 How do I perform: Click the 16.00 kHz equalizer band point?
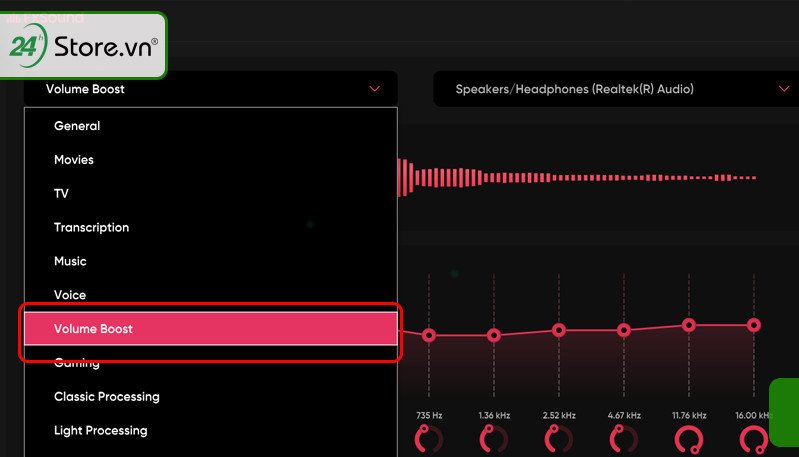click(x=754, y=325)
